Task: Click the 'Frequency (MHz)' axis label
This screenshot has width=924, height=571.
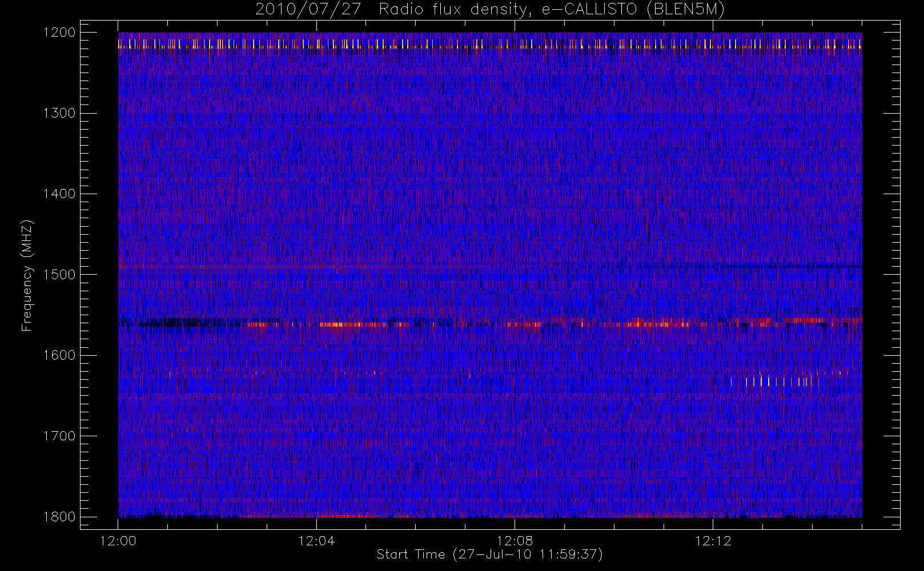Action: [x=27, y=275]
